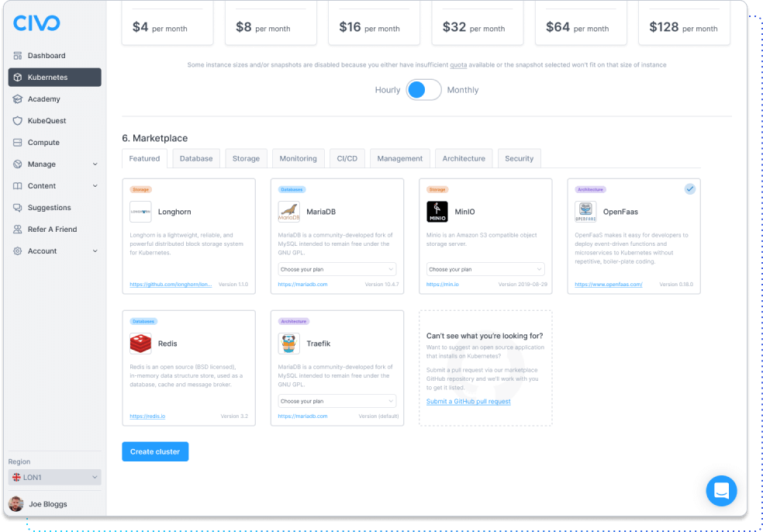Image resolution: width=763 pixels, height=532 pixels.
Task: Expand the Account menu chevron
Action: [95, 251]
